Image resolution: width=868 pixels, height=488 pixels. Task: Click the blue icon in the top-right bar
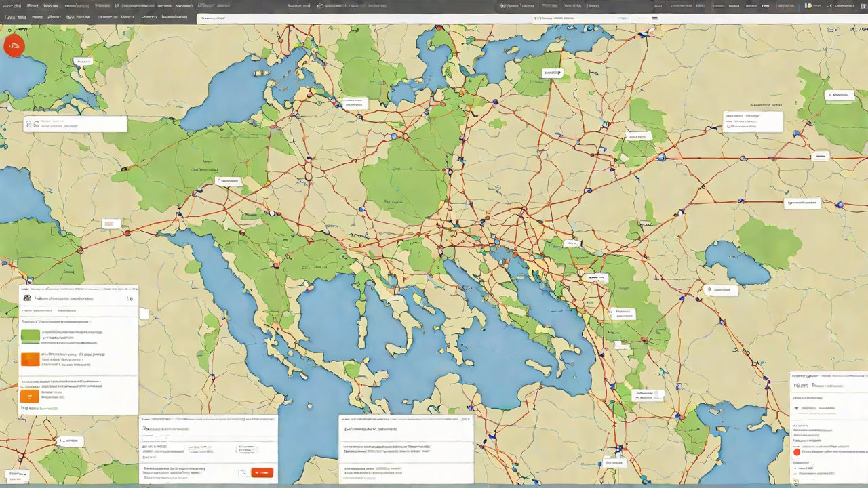808,5
